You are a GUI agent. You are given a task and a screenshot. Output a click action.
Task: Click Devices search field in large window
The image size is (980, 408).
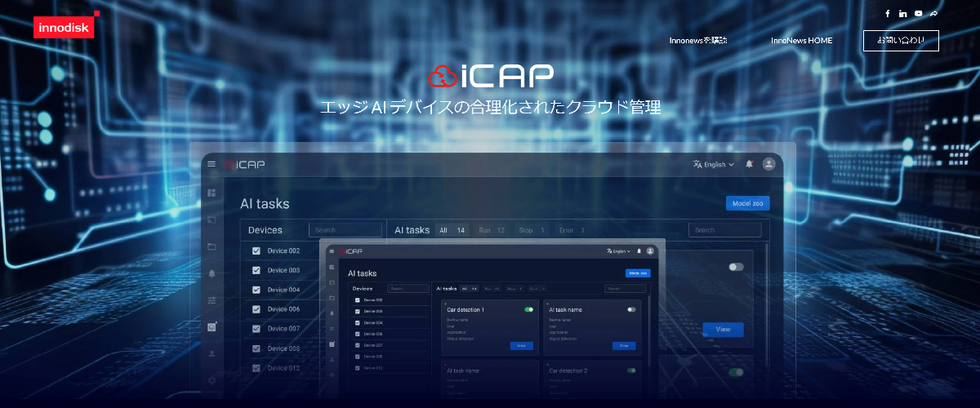point(345,230)
